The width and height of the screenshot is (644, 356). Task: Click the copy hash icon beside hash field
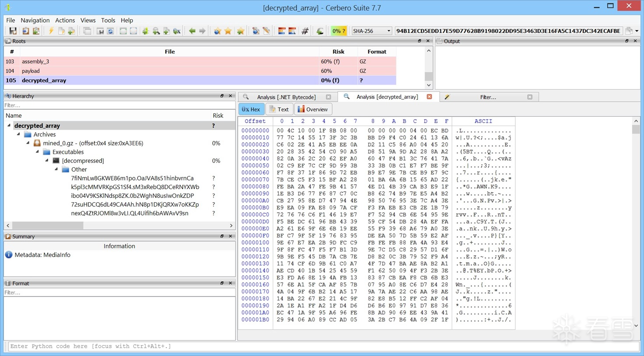pyautogui.click(x=629, y=31)
